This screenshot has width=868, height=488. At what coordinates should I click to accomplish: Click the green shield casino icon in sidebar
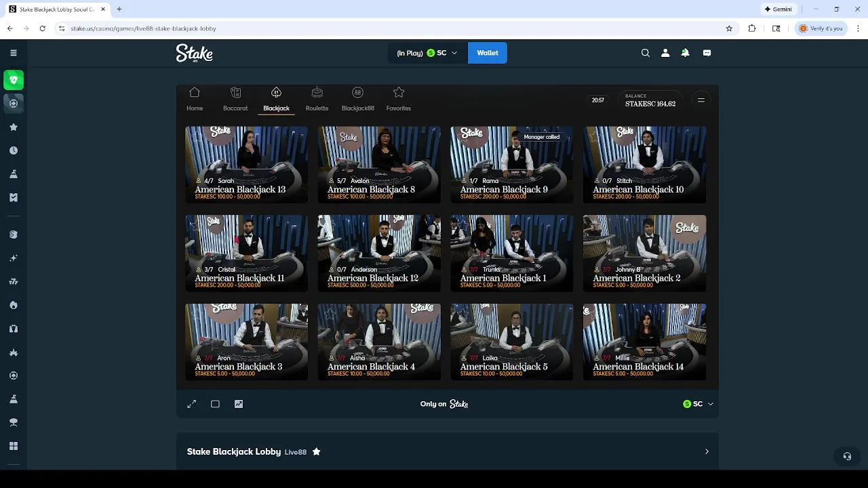coord(14,80)
